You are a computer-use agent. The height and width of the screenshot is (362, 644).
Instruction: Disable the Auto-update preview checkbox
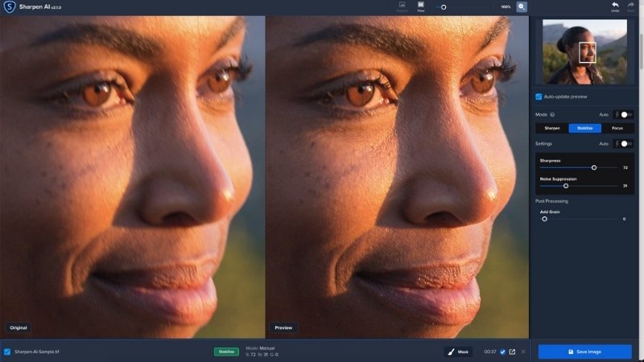point(539,97)
